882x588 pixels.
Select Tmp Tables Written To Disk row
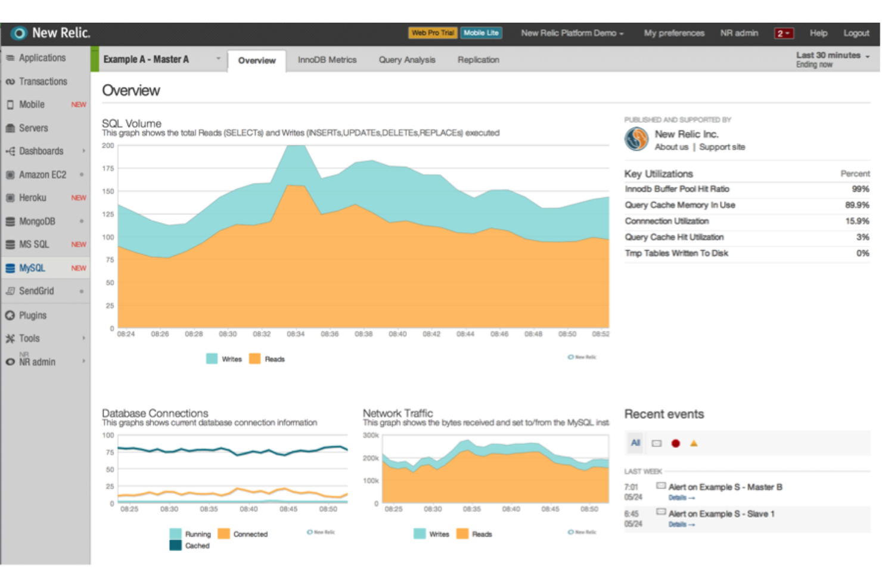pyautogui.click(x=747, y=254)
